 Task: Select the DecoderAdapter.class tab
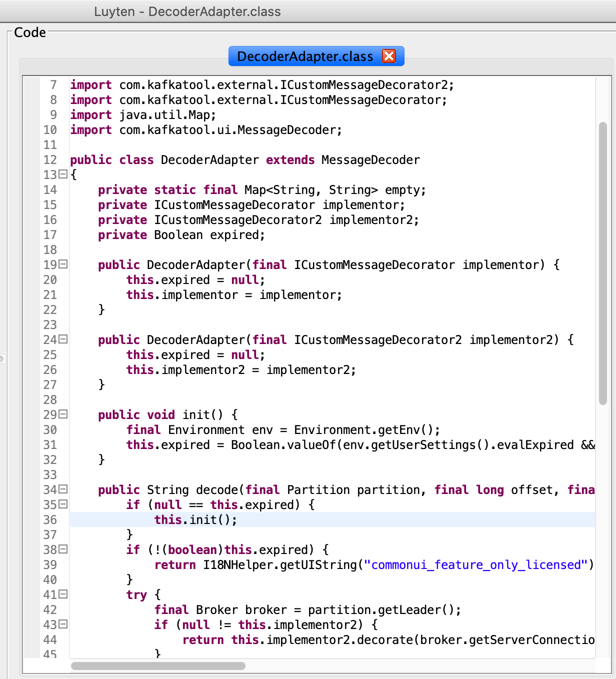305,56
